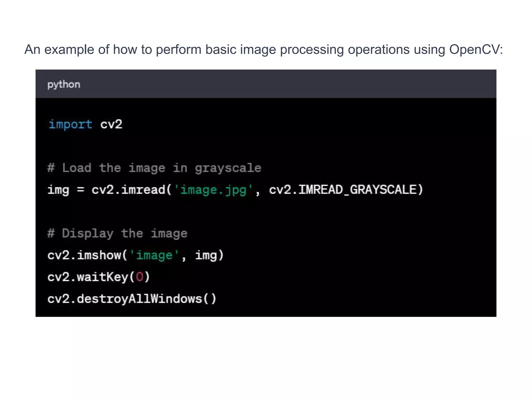532x399 pixels.
Task: Click the '# Display the image' comment
Action: [117, 233]
